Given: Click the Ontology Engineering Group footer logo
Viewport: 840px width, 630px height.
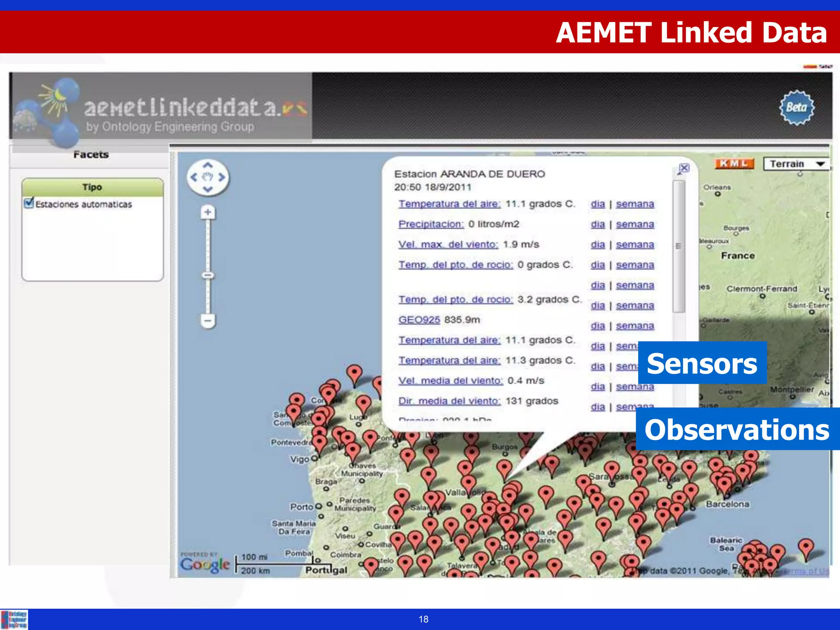Looking at the screenshot, I should click(x=14, y=619).
